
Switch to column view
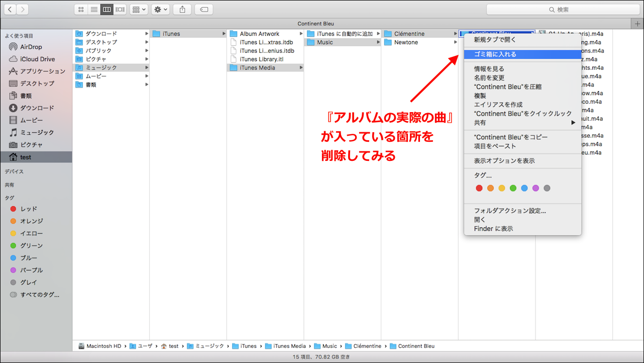pyautogui.click(x=107, y=9)
